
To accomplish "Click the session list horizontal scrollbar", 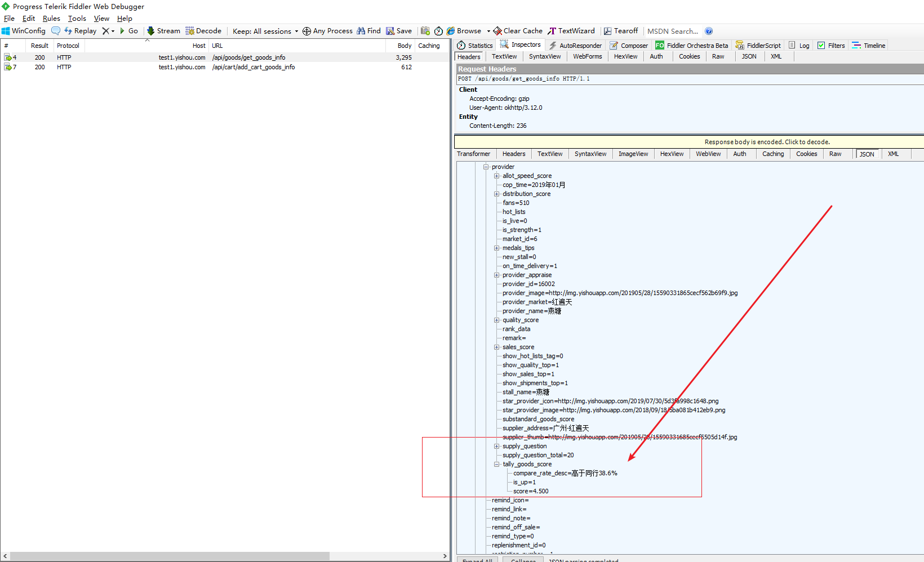I will tap(170, 556).
